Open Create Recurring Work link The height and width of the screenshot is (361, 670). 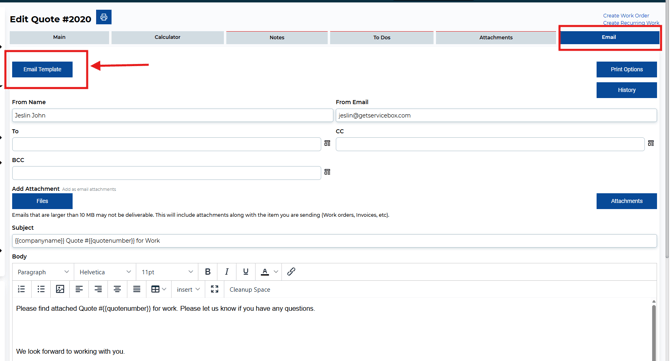pos(631,23)
